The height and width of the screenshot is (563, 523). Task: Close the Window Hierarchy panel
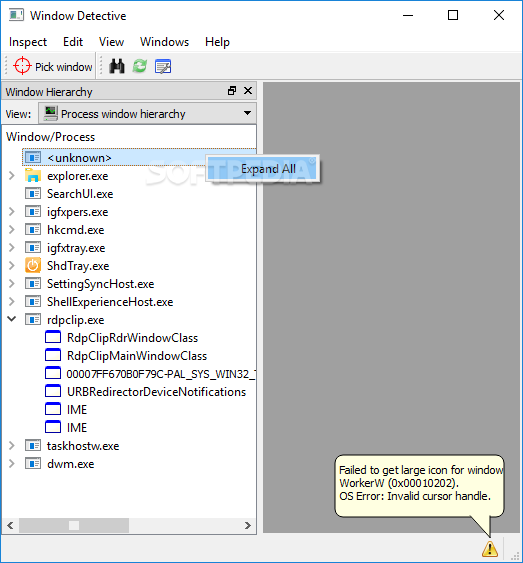coord(248,91)
